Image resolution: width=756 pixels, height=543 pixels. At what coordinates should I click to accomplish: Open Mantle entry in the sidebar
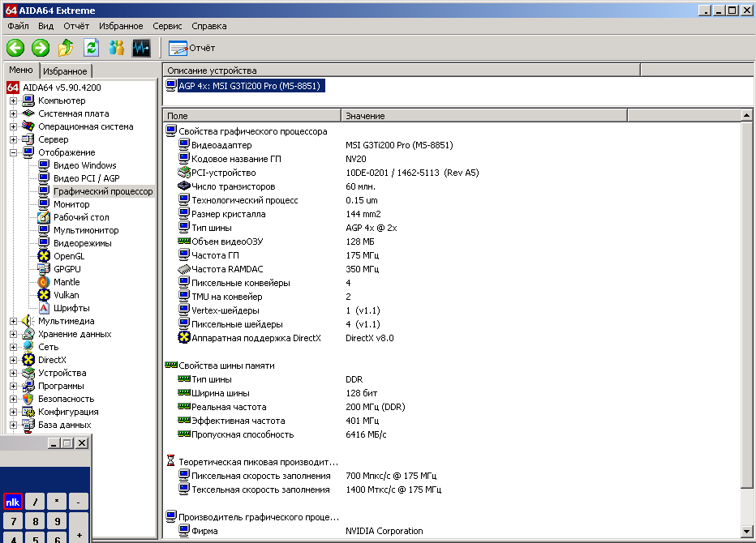pyautogui.click(x=67, y=282)
